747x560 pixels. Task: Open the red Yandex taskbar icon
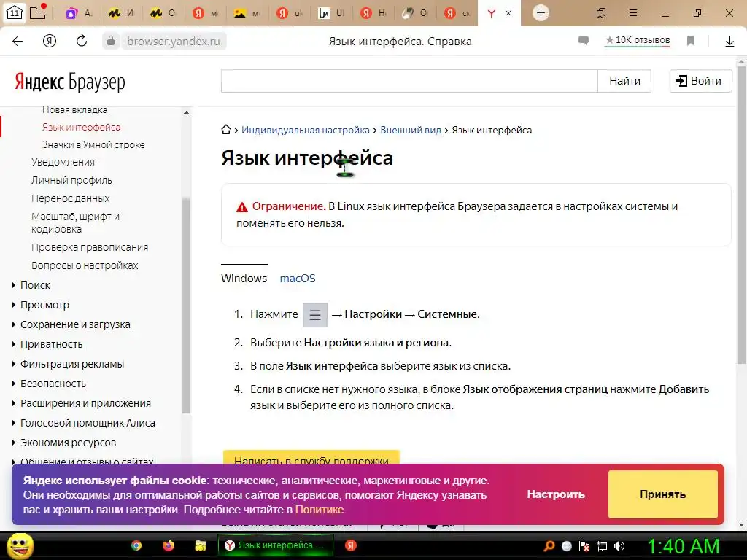click(351, 545)
